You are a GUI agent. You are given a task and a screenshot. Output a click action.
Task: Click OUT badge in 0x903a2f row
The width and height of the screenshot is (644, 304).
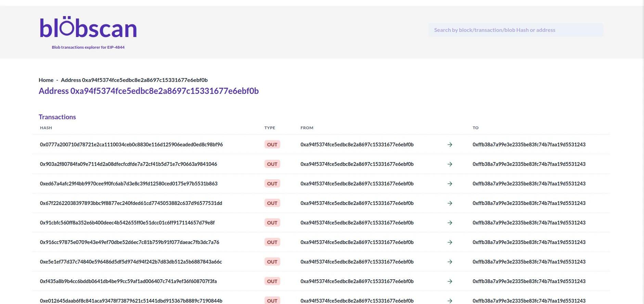click(272, 164)
